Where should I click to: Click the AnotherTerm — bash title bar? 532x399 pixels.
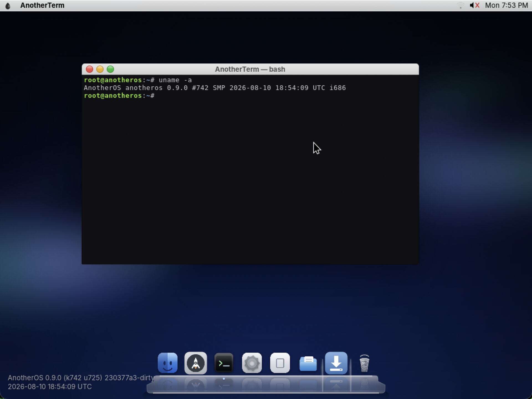[x=250, y=69]
